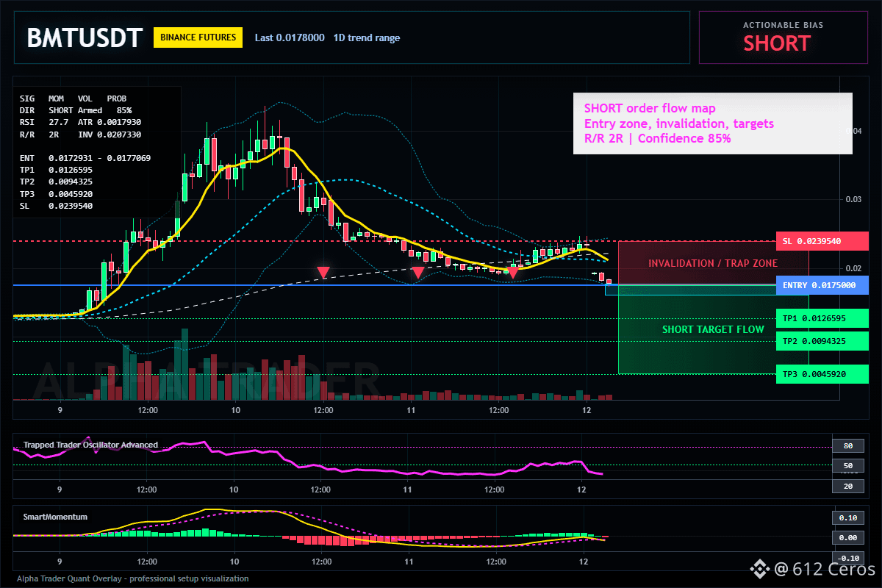The width and height of the screenshot is (882, 588).
Task: Click the SmartMomentum panel title
Action: [x=55, y=517]
